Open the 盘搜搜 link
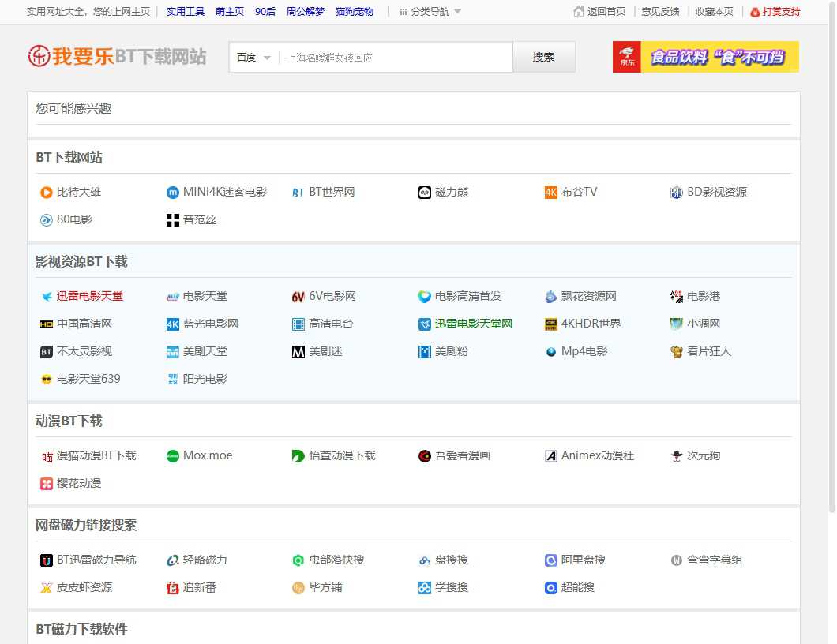837x644 pixels. tap(452, 560)
